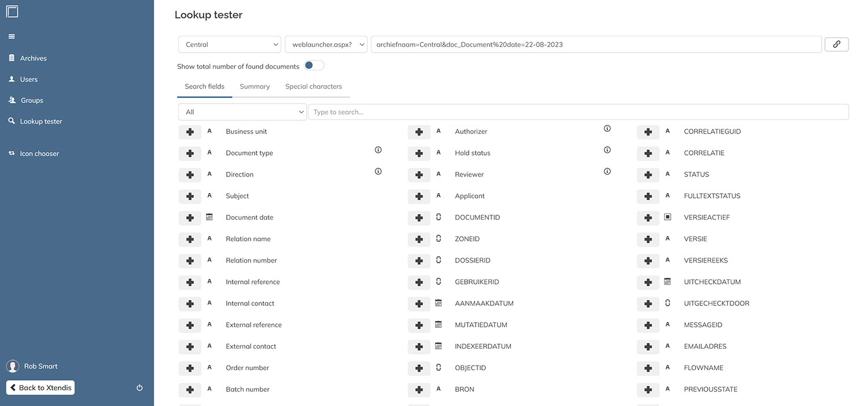The height and width of the screenshot is (406, 868).
Task: Open the weblauncher.aspx? dropdown
Action: (326, 45)
